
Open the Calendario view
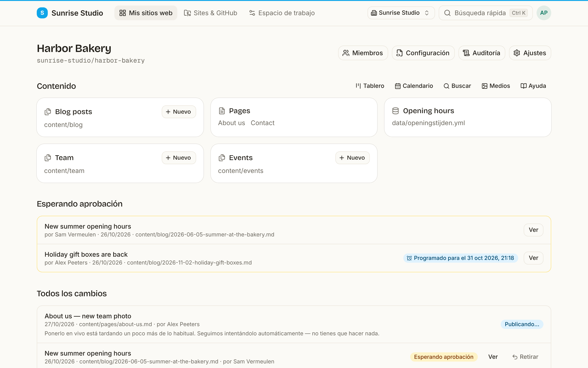click(x=414, y=86)
